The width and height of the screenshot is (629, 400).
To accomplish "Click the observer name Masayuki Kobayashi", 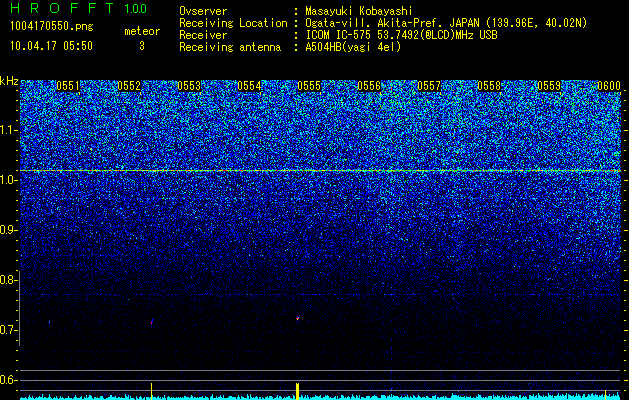I will 359,11.
